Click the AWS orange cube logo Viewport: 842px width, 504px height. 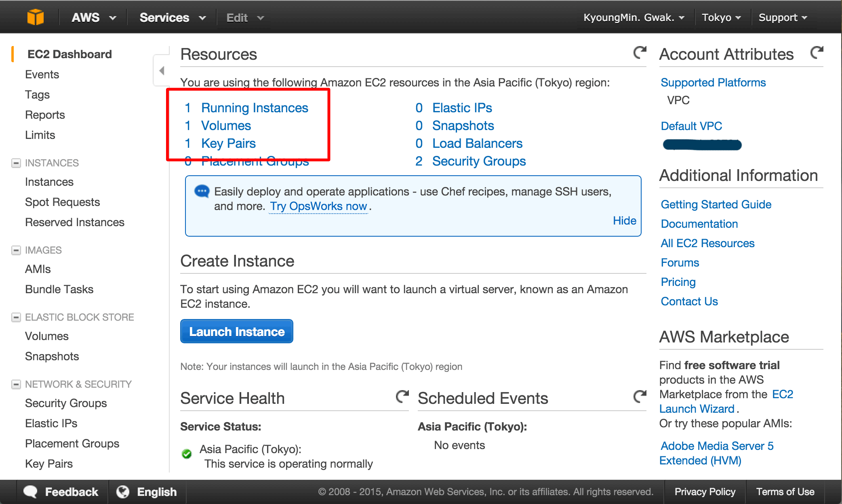[x=36, y=17]
